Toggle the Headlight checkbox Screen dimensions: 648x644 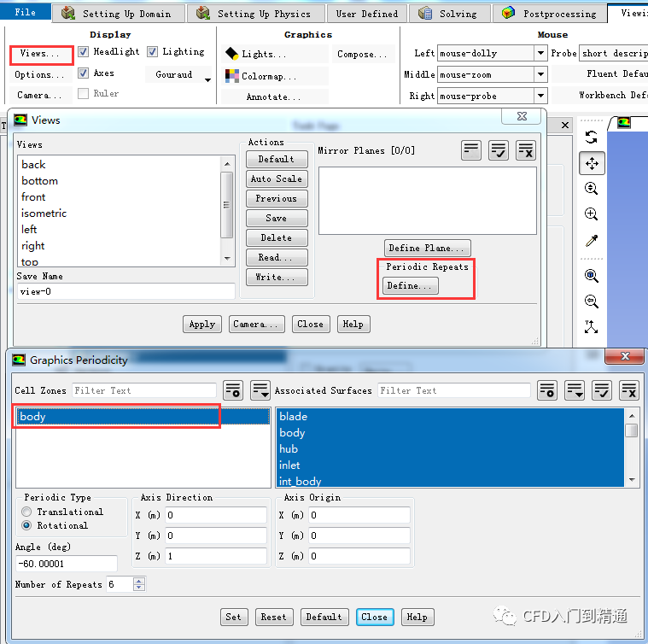pos(83,51)
